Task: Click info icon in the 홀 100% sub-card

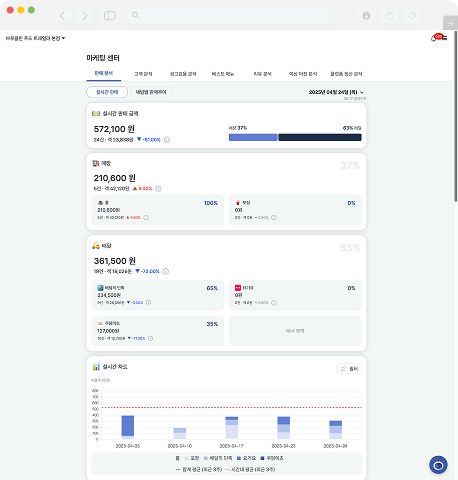Action: [x=146, y=218]
